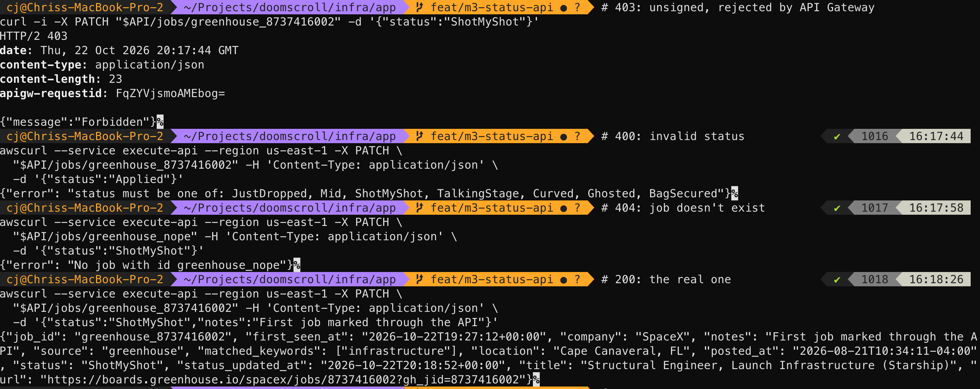Click the '?' untracked marker on the '# 404' prompt
The width and height of the screenshot is (980, 389).
click(577, 208)
